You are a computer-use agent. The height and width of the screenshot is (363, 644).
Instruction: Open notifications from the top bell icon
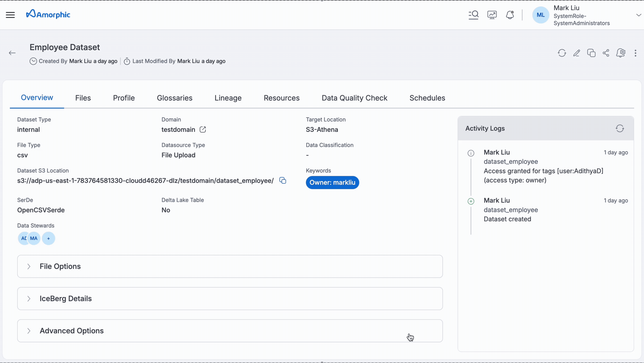[x=510, y=15]
